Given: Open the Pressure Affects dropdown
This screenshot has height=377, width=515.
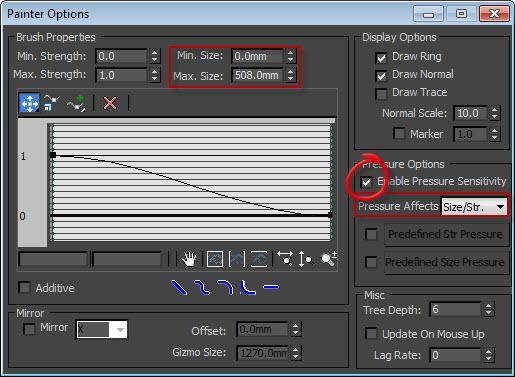Looking at the screenshot, I should point(474,207).
